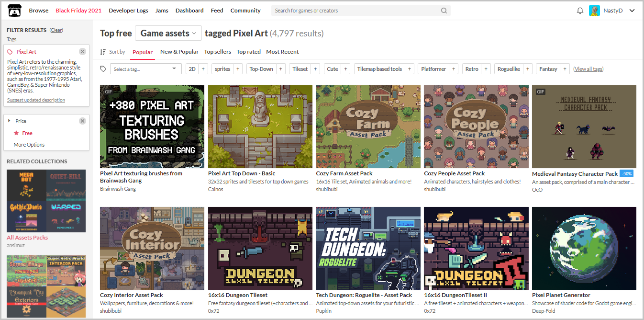Open the Mega Bot collection thumbnail
Image resolution: width=644 pixels, height=320 pixels.
[x=26, y=184]
